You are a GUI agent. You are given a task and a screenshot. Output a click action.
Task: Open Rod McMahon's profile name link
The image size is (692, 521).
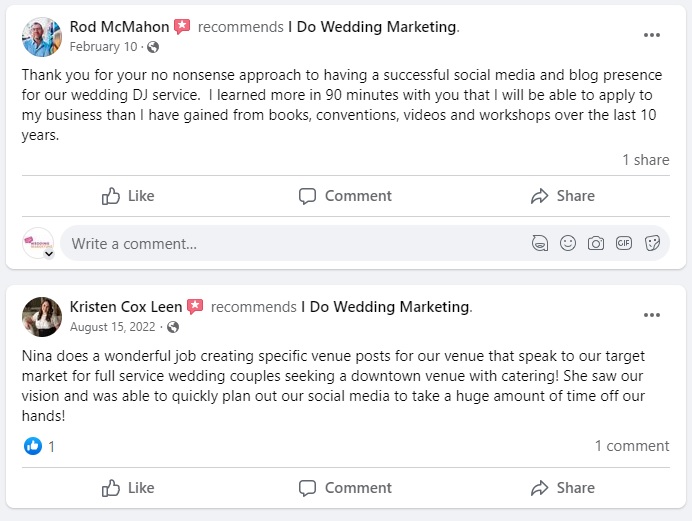119,27
